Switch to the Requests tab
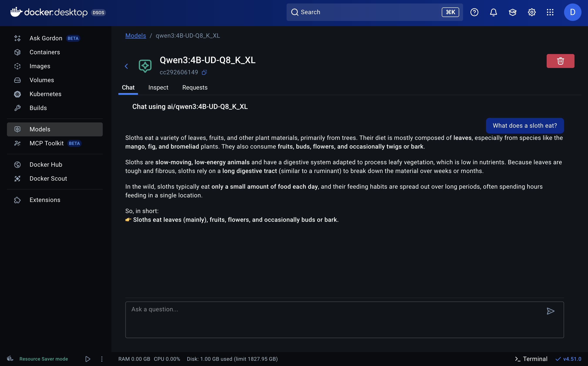The height and width of the screenshot is (366, 588). click(x=195, y=87)
